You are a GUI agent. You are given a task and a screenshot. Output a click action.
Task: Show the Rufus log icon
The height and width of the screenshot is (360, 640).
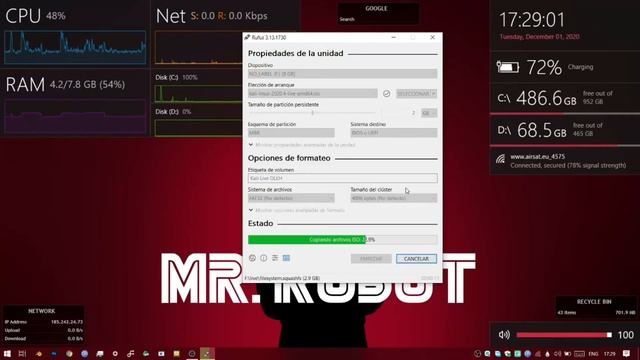point(287,258)
